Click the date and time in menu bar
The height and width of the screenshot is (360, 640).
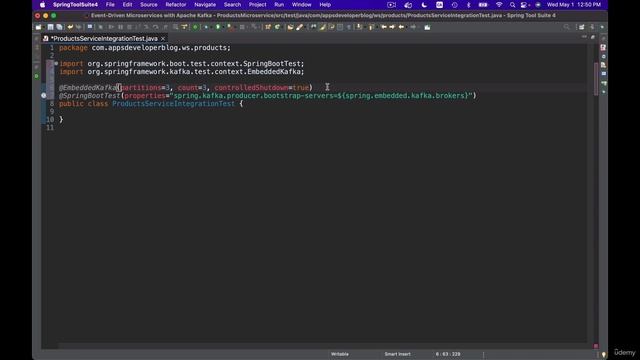coord(573,5)
